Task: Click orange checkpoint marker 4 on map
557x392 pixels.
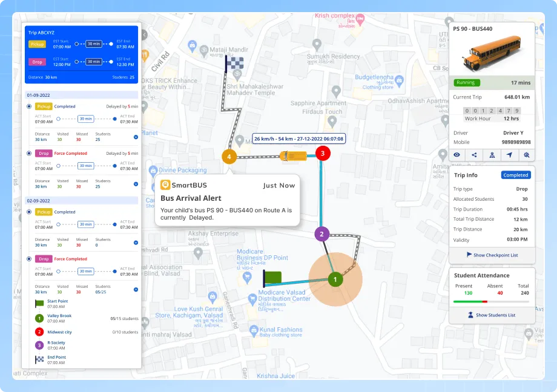Action: [228, 157]
